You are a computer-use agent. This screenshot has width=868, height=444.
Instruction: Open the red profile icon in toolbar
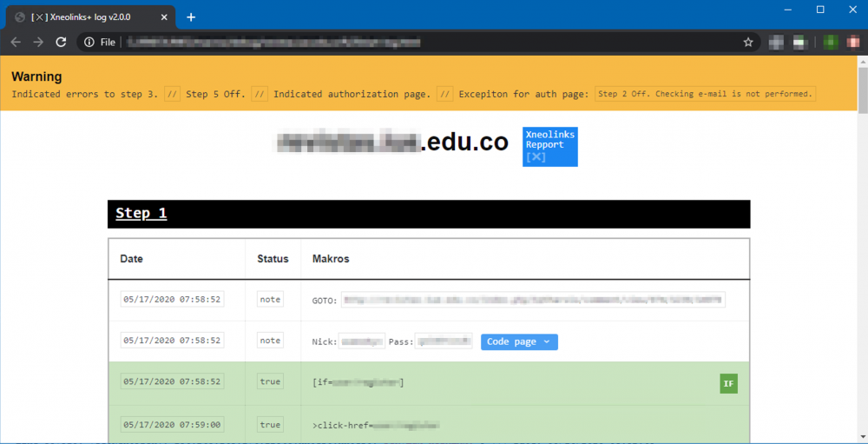pyautogui.click(x=852, y=42)
